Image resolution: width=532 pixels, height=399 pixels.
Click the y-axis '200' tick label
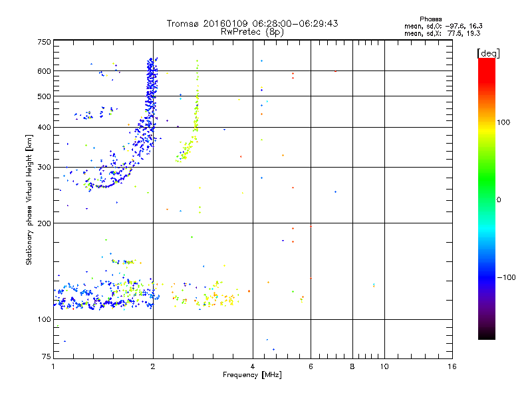44,223
